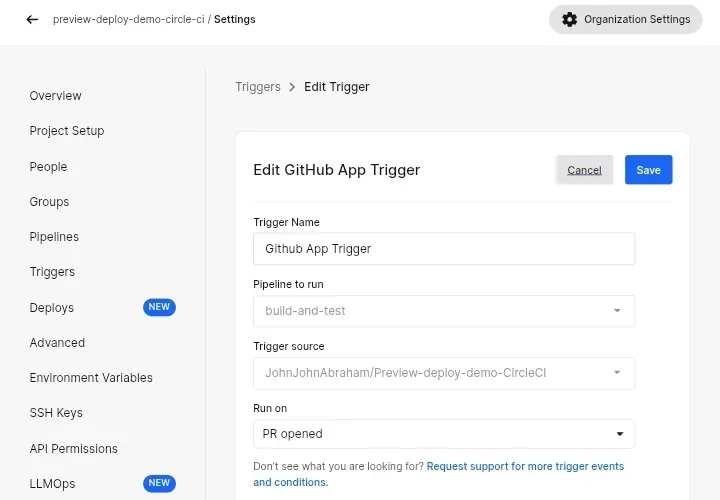Select Triggers in the sidebar

pyautogui.click(x=52, y=272)
